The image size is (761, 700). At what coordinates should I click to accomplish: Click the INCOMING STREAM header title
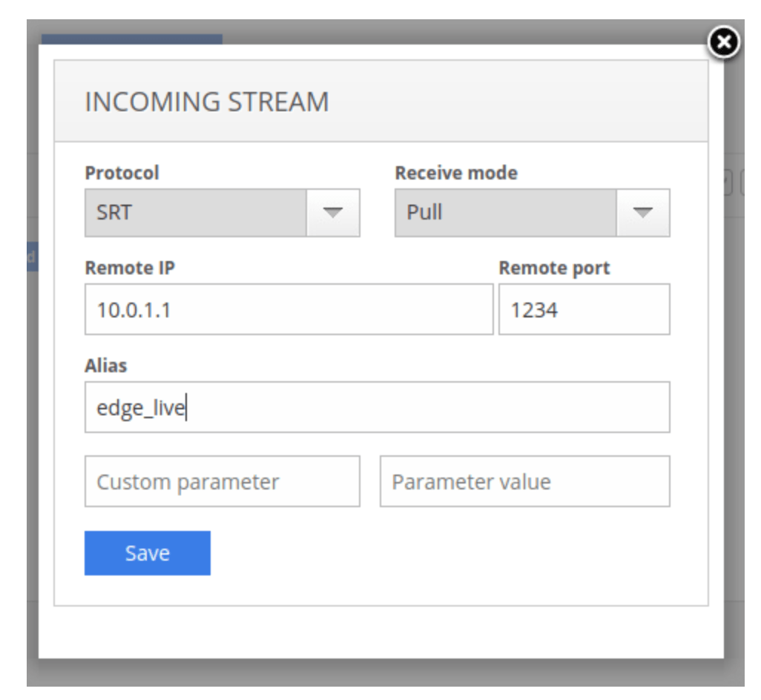point(207,102)
